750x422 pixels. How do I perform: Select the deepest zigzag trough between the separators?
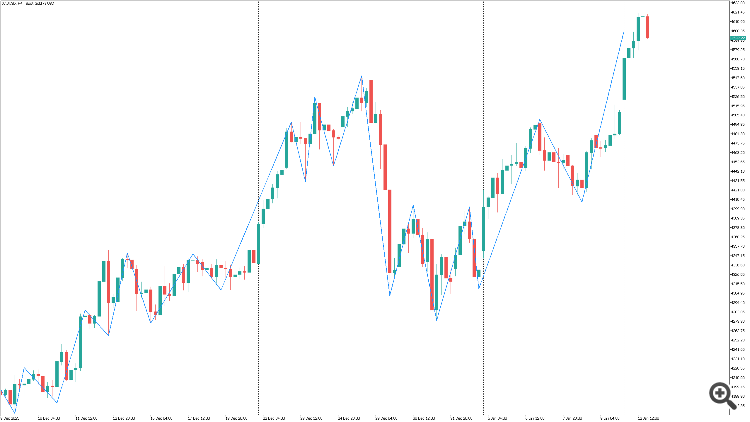pos(437,320)
